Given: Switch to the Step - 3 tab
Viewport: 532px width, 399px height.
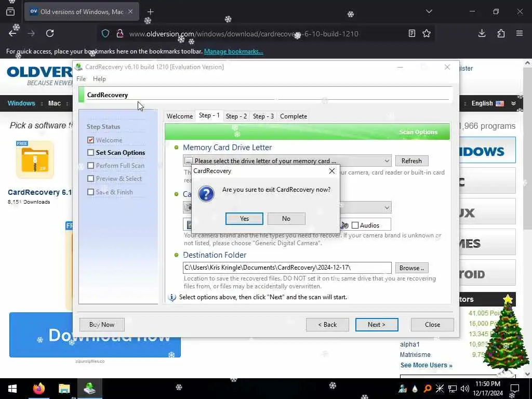Looking at the screenshot, I should (x=263, y=116).
